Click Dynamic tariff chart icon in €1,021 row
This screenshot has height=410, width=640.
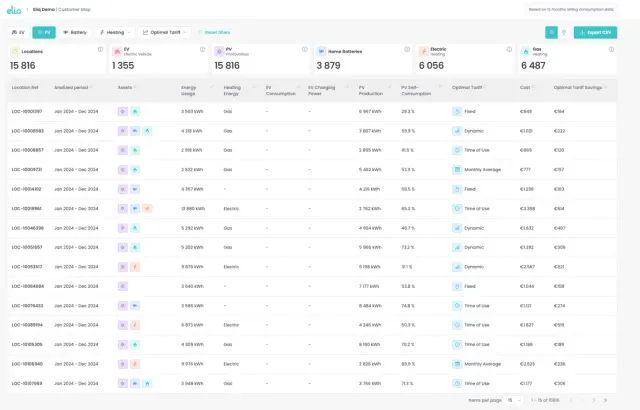pos(457,131)
